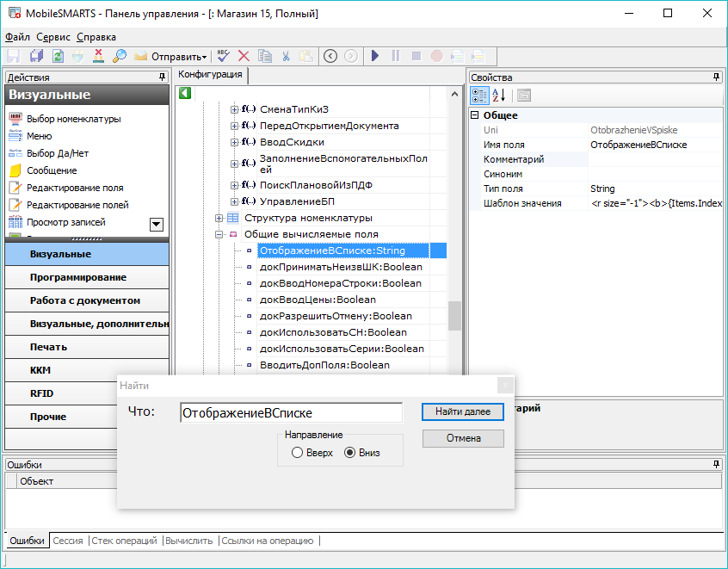Screen dimensions: 728x569
Task: Expand the ПередОткрытиемДокумента node
Action: 234,126
